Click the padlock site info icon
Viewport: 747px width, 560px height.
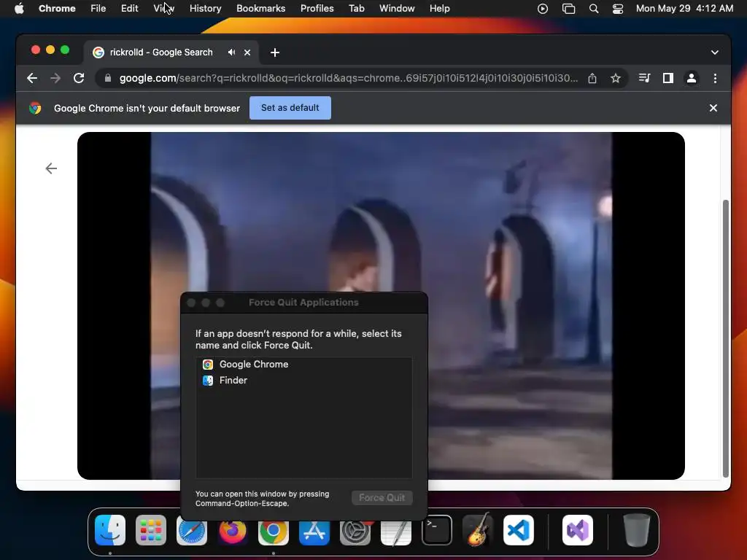coord(108,78)
